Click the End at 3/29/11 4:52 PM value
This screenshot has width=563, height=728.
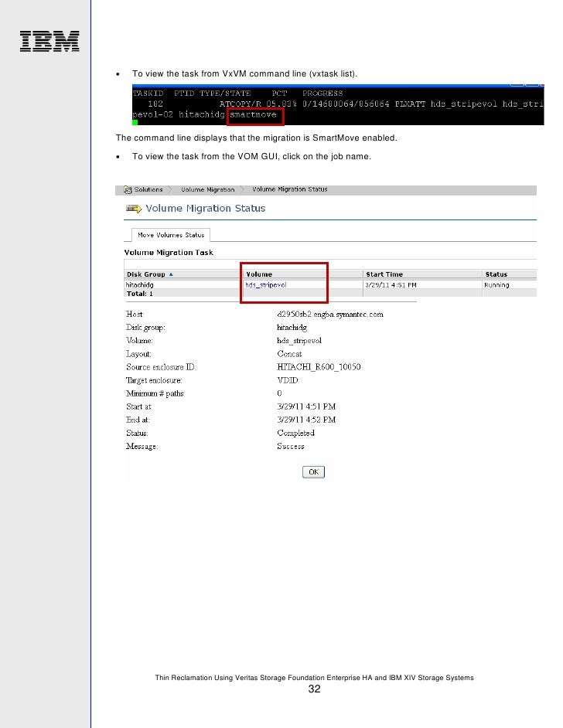pos(306,420)
